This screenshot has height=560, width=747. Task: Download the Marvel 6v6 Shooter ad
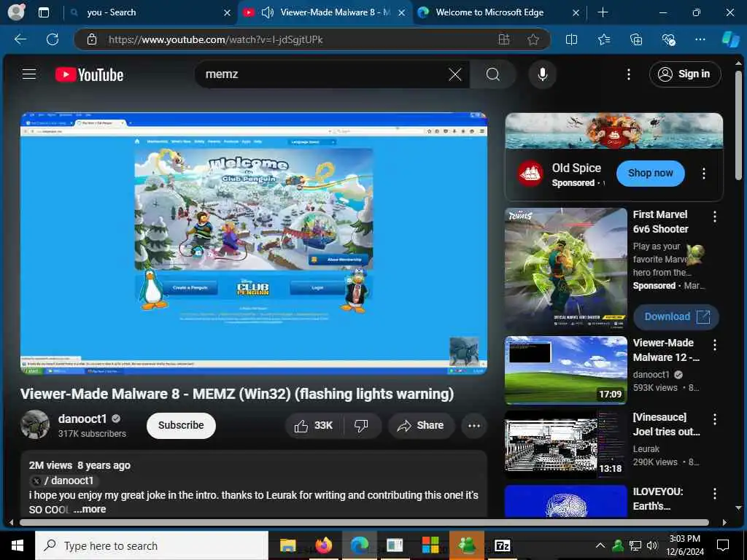pyautogui.click(x=676, y=317)
